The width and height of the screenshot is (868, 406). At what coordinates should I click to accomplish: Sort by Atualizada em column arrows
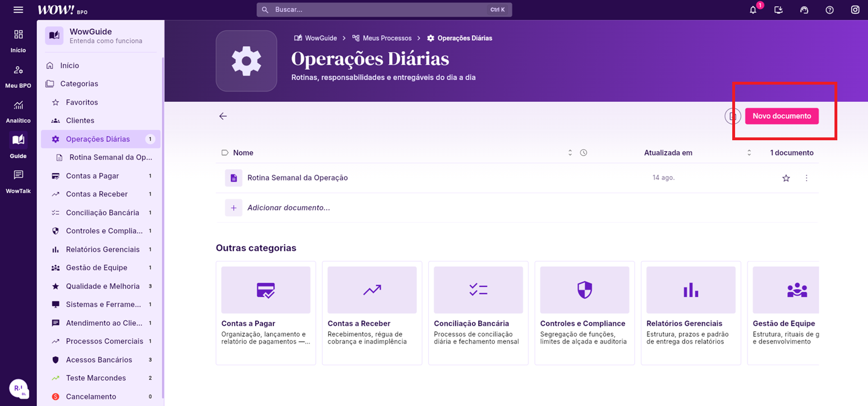pyautogui.click(x=749, y=153)
